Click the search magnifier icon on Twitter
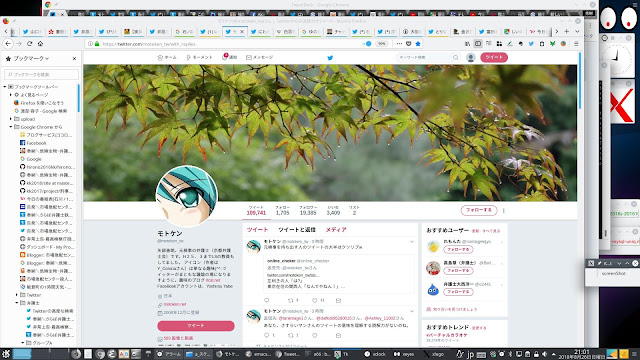The image size is (640, 360). [456, 58]
